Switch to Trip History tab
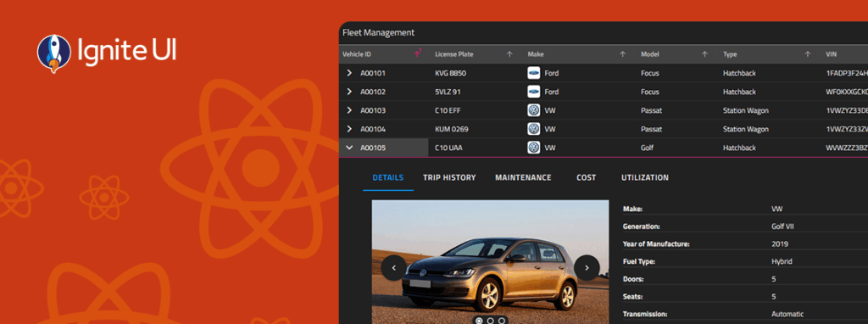Screen dimensions: 868x324 [449, 178]
